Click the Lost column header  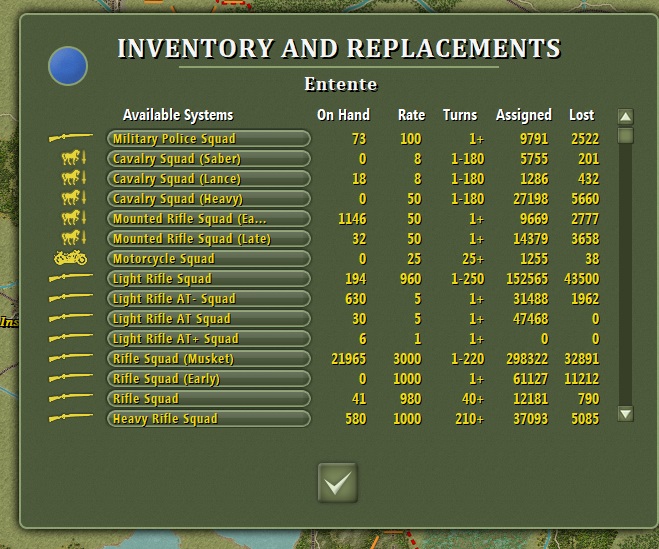point(582,115)
